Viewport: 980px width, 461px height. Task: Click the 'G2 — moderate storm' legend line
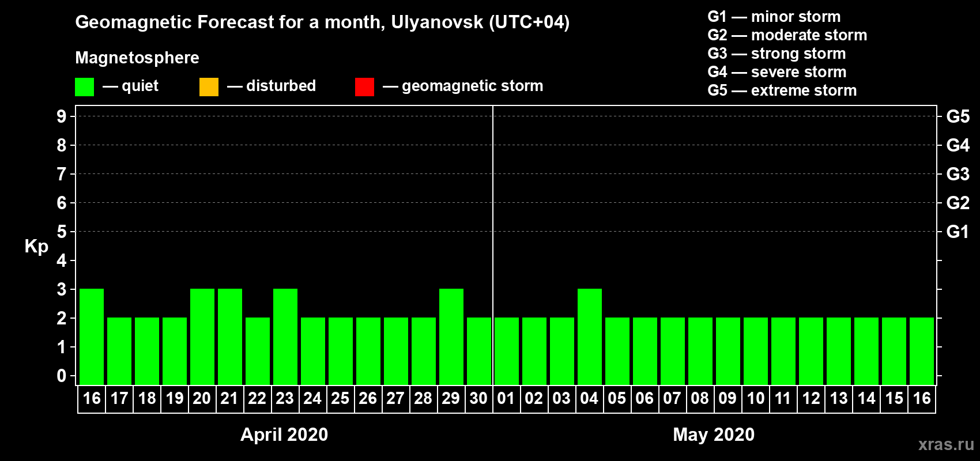tap(787, 35)
